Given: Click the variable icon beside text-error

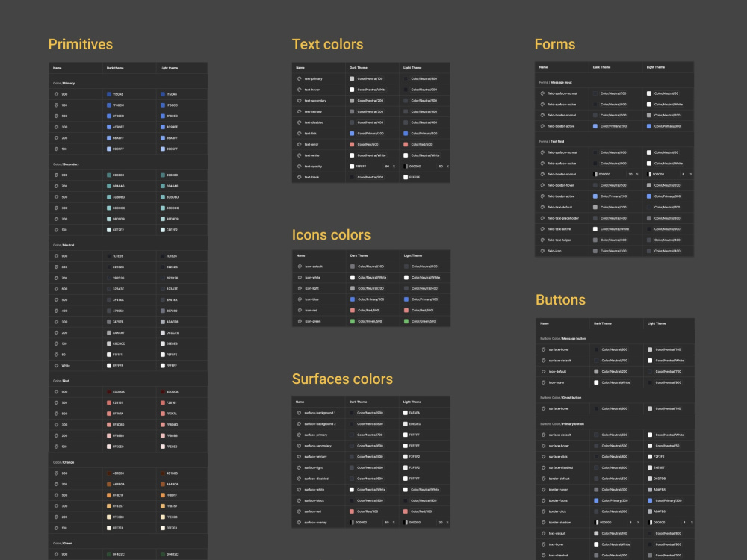Looking at the screenshot, I should [x=300, y=144].
